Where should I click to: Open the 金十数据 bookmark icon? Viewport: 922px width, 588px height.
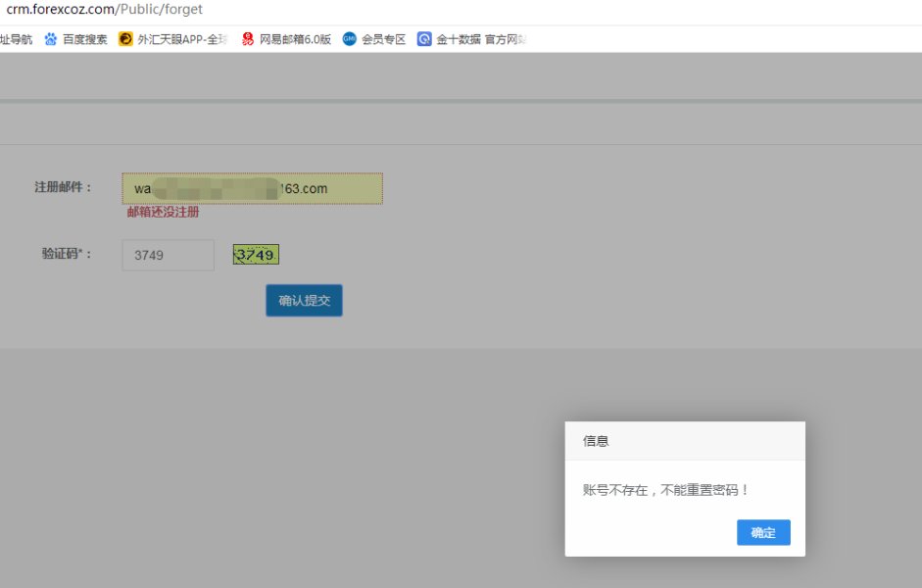pyautogui.click(x=424, y=39)
